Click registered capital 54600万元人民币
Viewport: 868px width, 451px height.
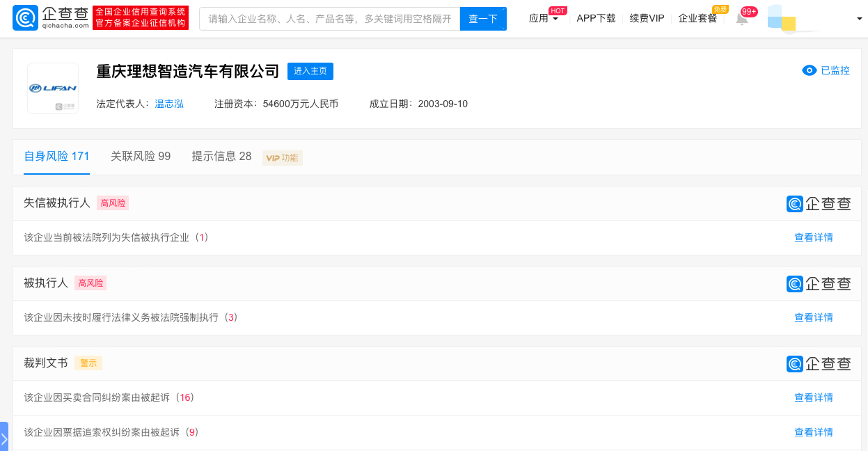tap(301, 104)
